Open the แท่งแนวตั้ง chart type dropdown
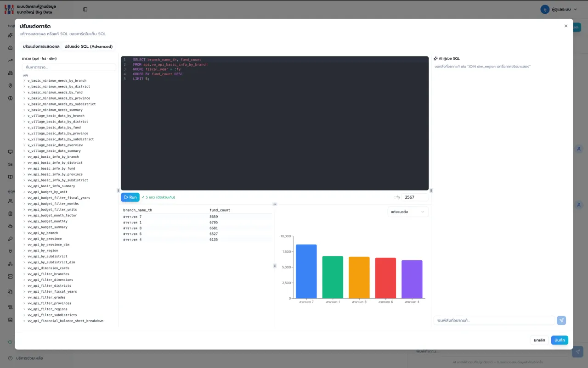 (408, 212)
